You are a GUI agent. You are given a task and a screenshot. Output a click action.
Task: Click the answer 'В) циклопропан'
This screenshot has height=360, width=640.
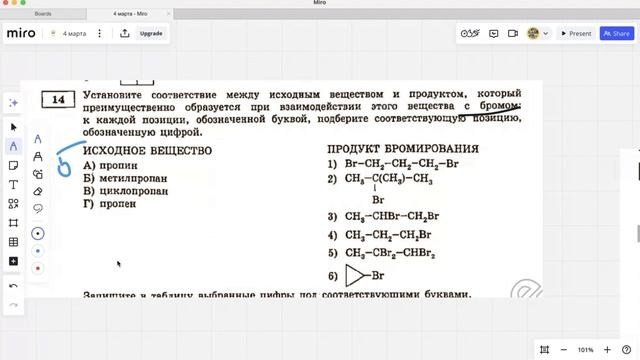click(125, 191)
